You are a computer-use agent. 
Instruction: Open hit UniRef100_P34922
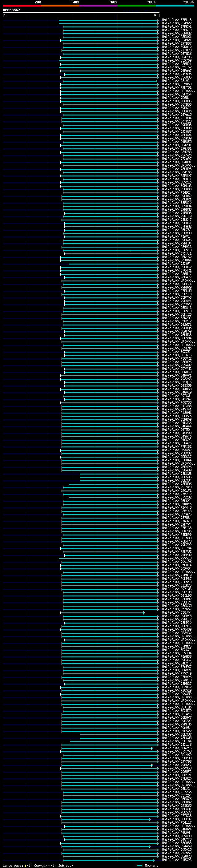176,23
